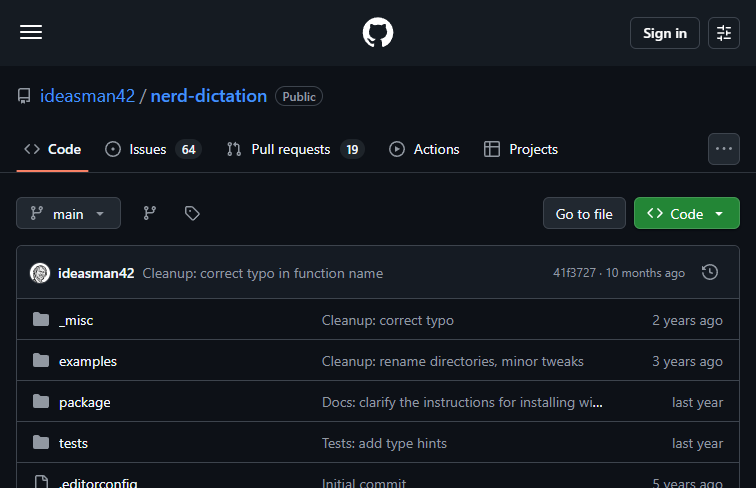Open the .editorconfig file
This screenshot has height=488, width=756.
click(98, 482)
